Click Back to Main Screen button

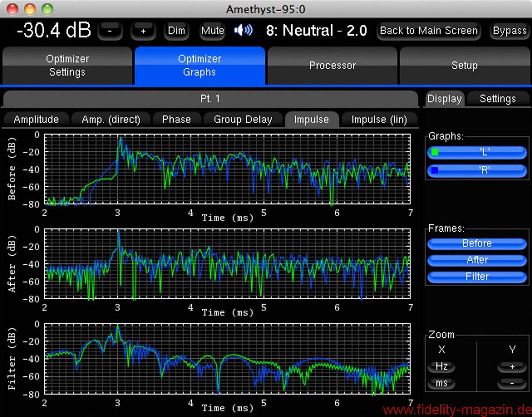tap(428, 31)
